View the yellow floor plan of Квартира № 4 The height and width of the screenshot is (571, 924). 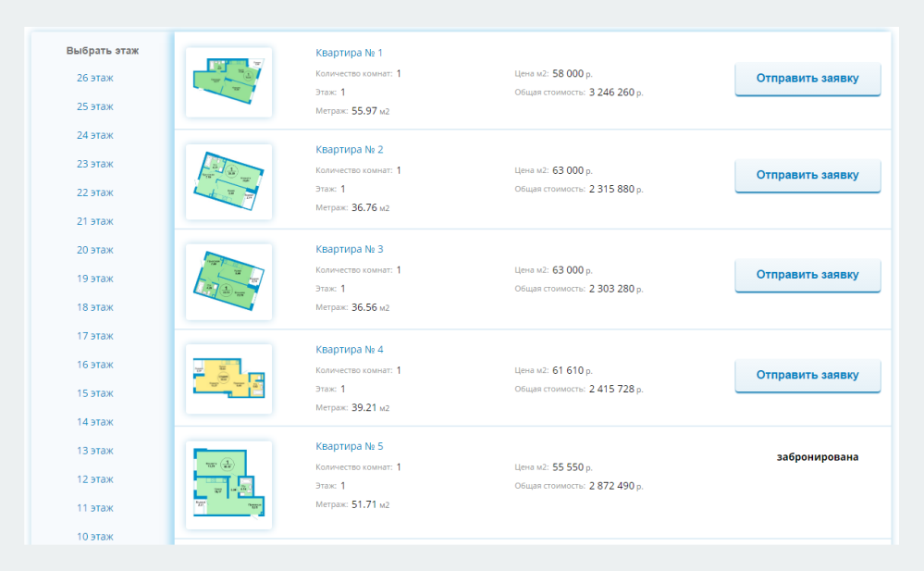pyautogui.click(x=228, y=379)
